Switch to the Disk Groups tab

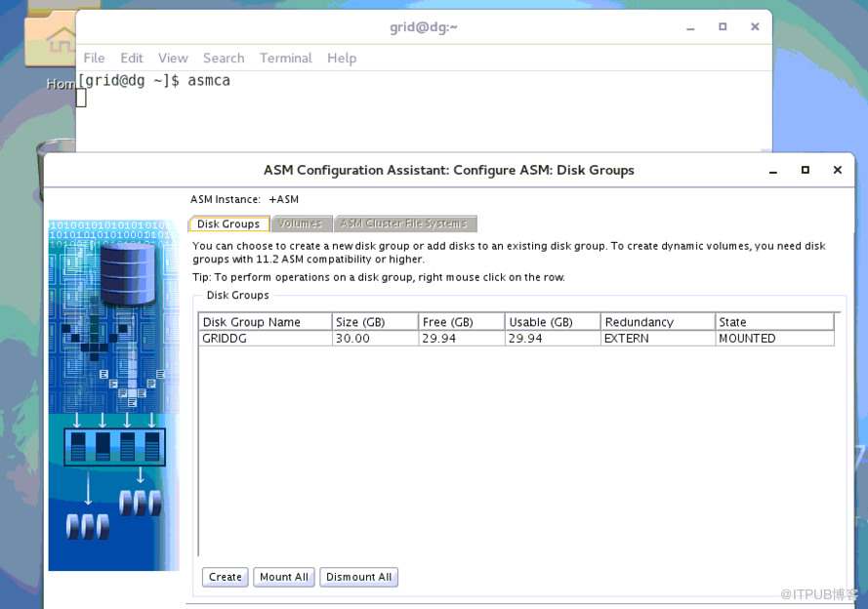tap(228, 224)
